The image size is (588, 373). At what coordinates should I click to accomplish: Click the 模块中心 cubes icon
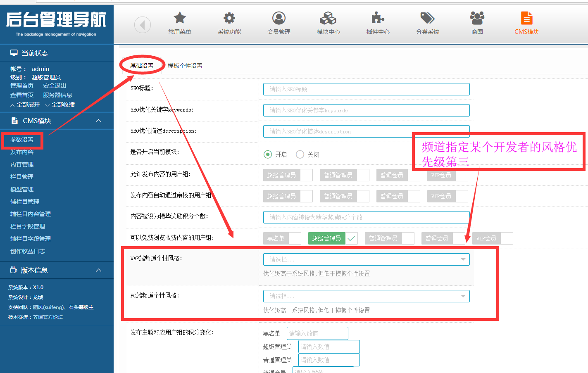click(x=328, y=18)
